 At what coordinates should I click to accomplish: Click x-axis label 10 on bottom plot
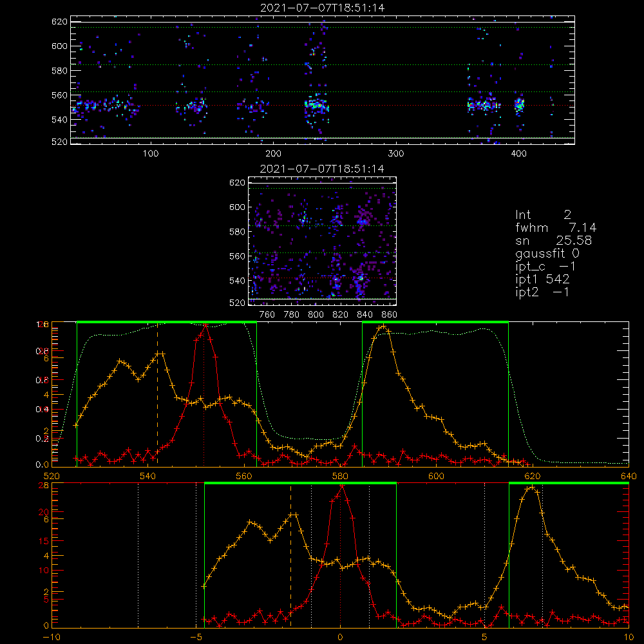[629, 638]
